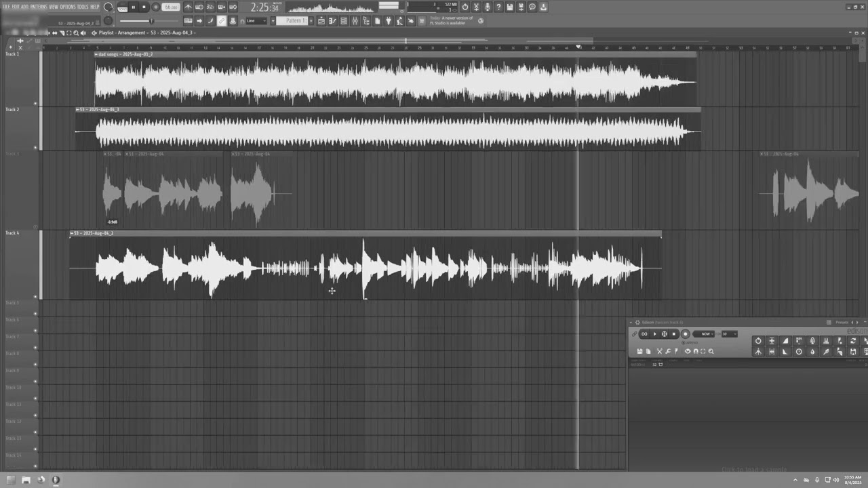Screen dimensions: 868x488
Task: Add new pattern with plus button
Action: point(311,21)
